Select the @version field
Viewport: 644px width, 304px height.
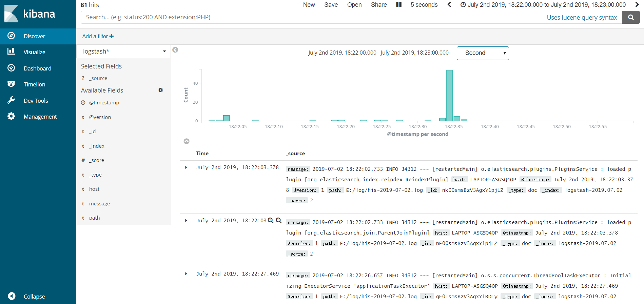(100, 117)
